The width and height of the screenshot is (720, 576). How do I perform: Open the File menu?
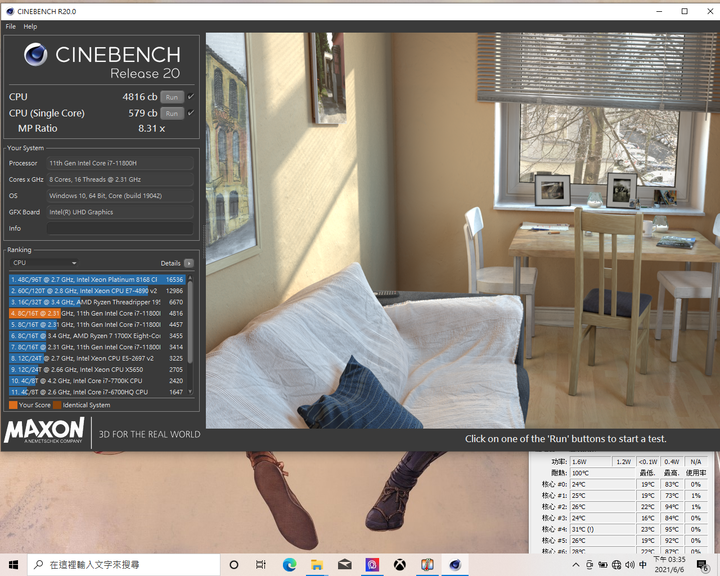tap(11, 27)
